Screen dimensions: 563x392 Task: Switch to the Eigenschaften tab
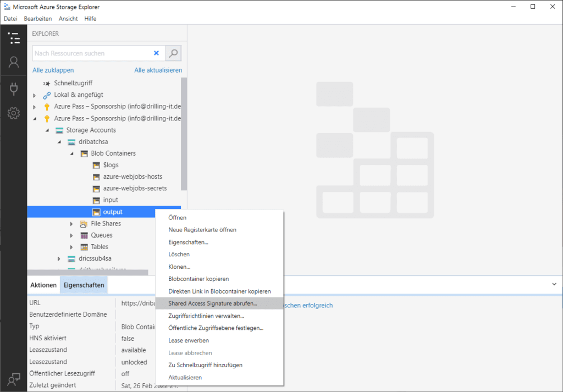pyautogui.click(x=84, y=285)
